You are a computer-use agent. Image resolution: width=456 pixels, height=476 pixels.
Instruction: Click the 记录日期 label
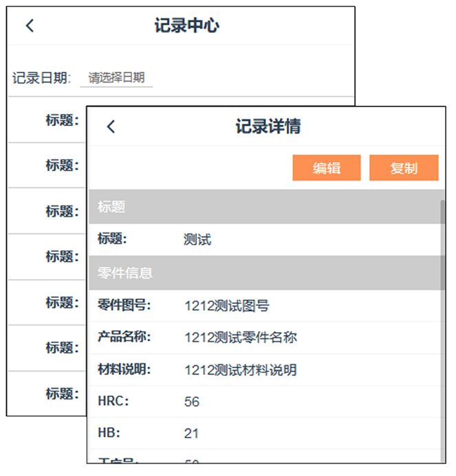click(x=41, y=78)
